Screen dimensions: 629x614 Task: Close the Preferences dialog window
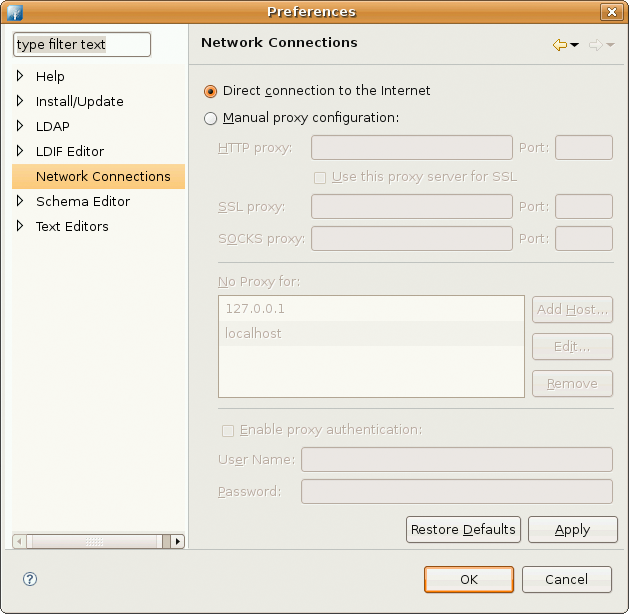(612, 12)
